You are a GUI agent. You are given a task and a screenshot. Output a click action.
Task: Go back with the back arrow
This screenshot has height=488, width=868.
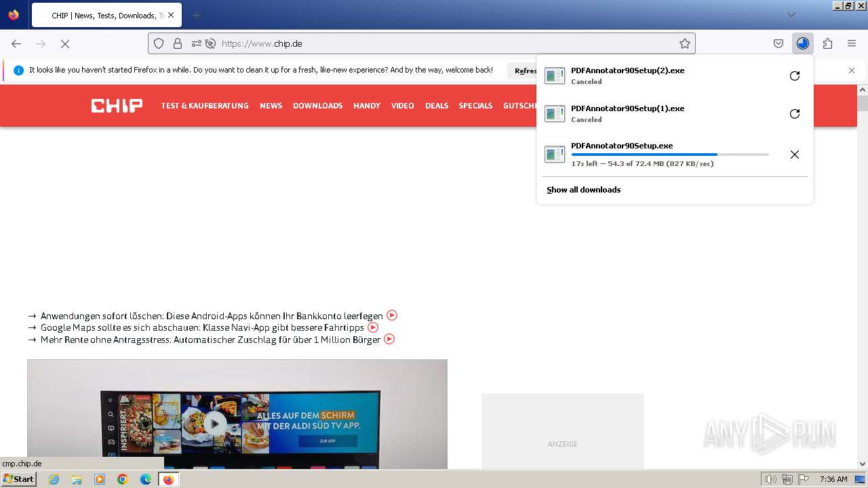[x=16, y=43]
